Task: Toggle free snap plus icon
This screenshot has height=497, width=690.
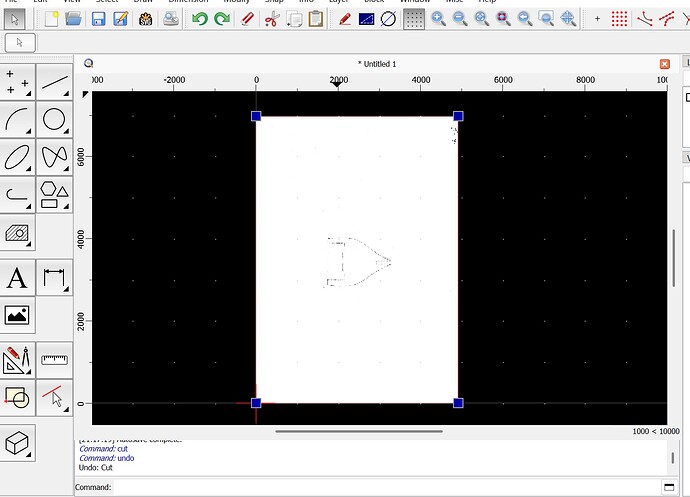Action: pos(597,19)
